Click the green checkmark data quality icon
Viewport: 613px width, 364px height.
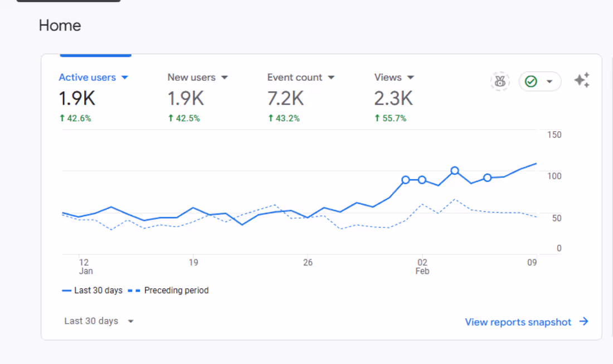coord(531,82)
